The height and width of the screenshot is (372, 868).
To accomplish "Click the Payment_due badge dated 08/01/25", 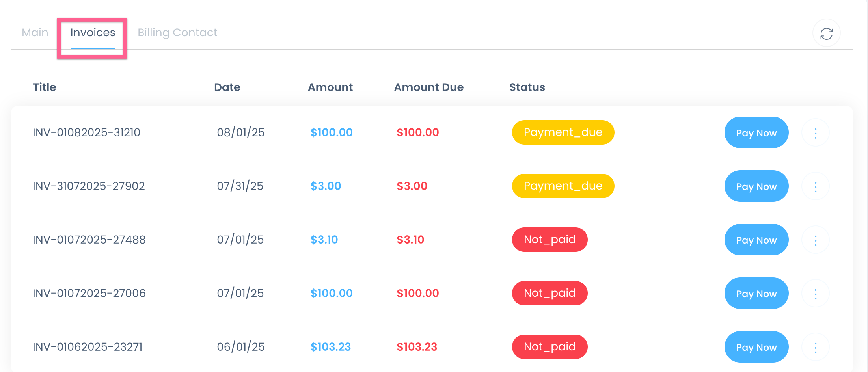I will click(563, 132).
